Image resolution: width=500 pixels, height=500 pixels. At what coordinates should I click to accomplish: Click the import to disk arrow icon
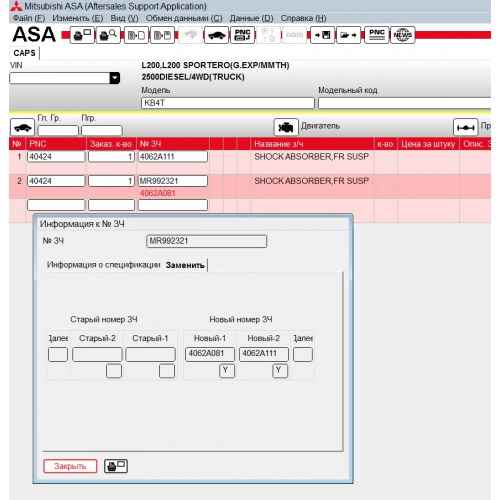[322, 35]
